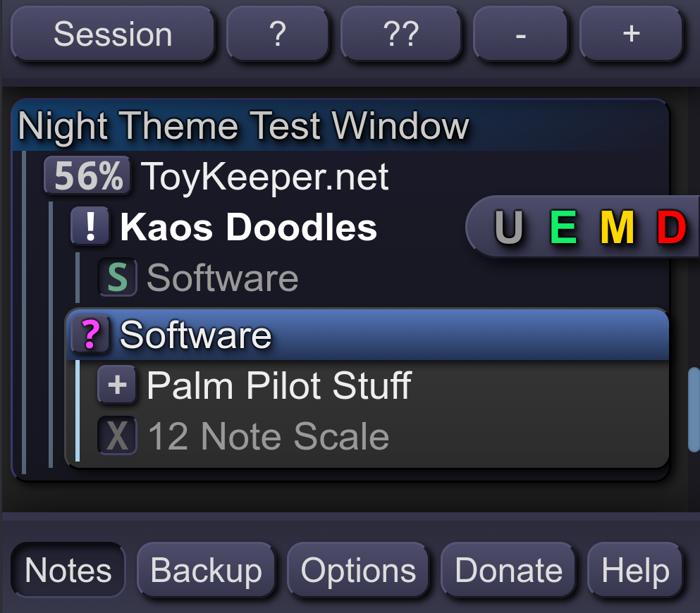Image resolution: width=700 pixels, height=613 pixels.
Task: Click the exclamation icon beside Kaos Doodles
Action: [x=90, y=228]
